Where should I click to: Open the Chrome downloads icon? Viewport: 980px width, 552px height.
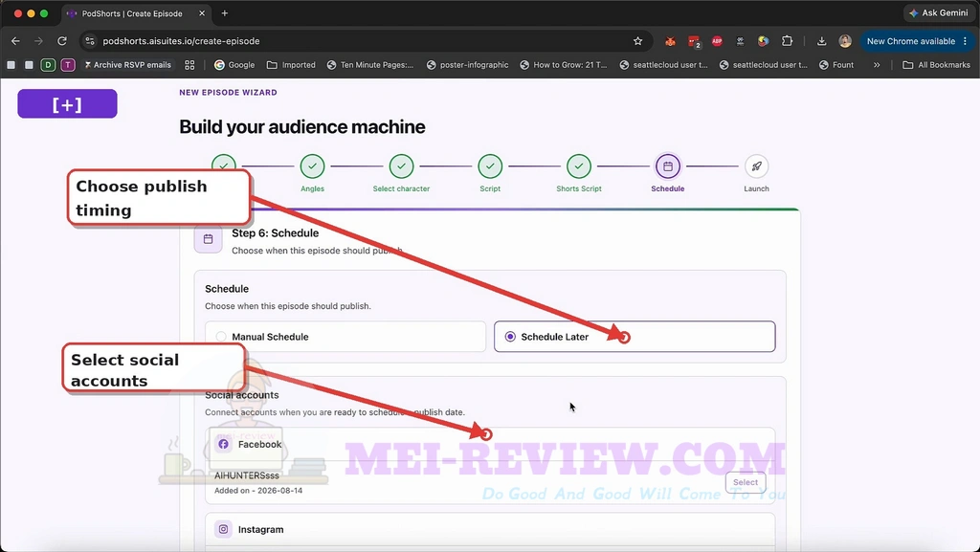[x=821, y=41]
